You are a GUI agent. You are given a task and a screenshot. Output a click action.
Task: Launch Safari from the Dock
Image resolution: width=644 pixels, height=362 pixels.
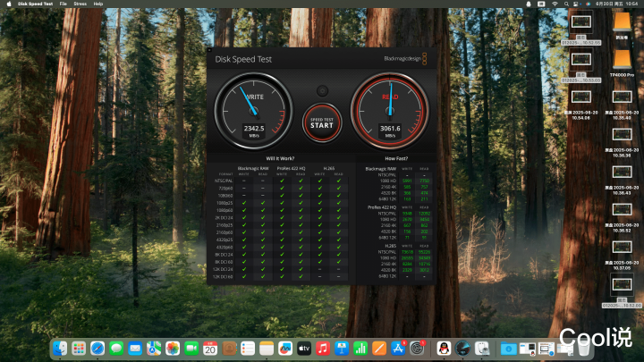click(97, 349)
